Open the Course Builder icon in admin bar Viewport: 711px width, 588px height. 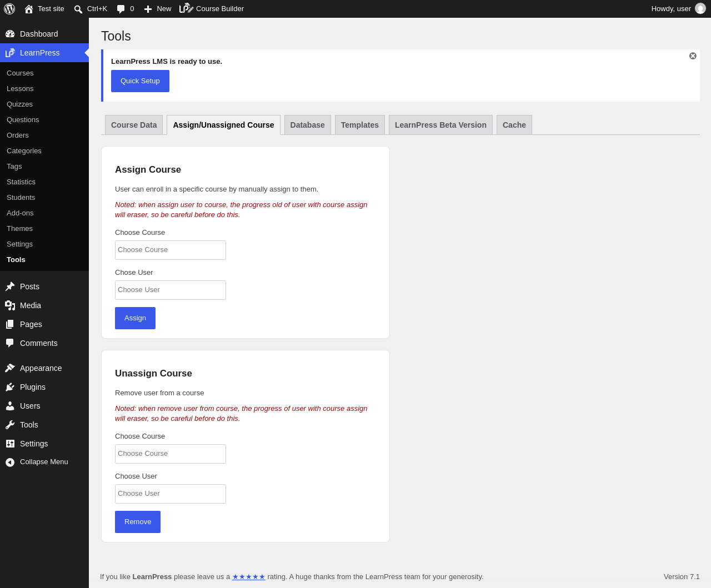tap(186, 8)
